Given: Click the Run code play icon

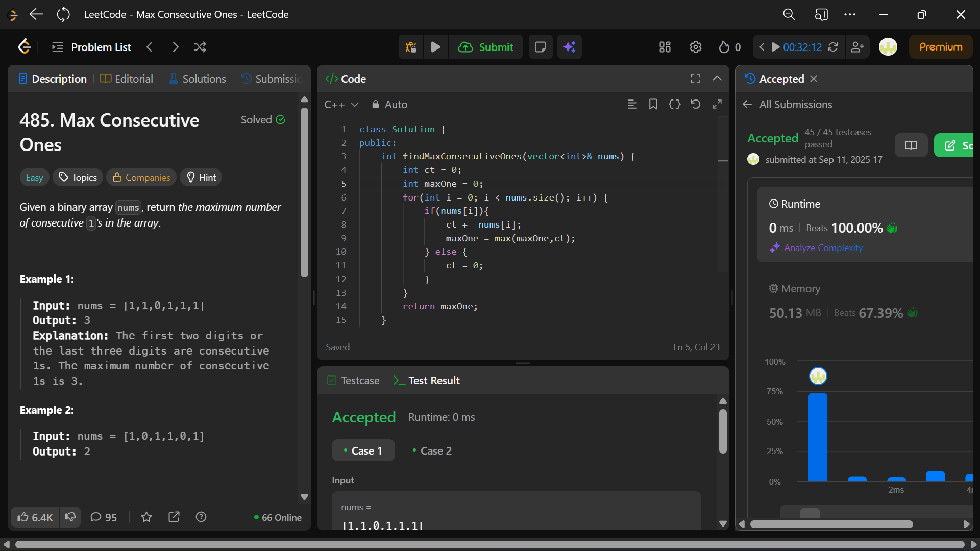Looking at the screenshot, I should tap(435, 47).
